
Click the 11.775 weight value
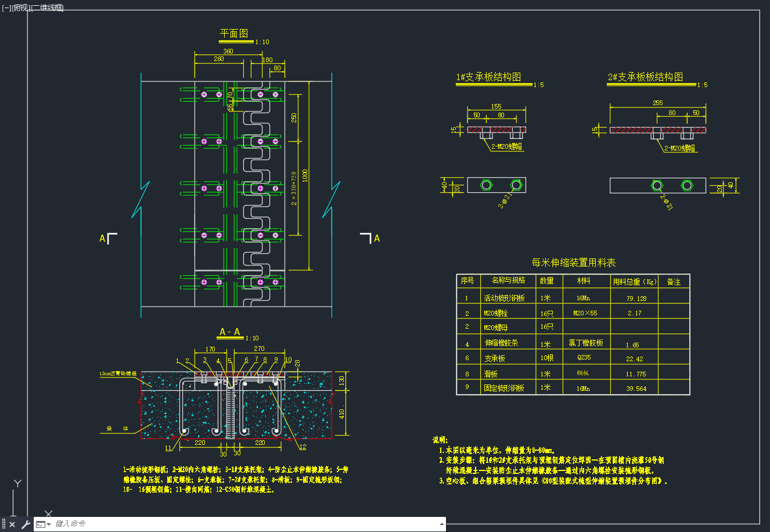[636, 374]
